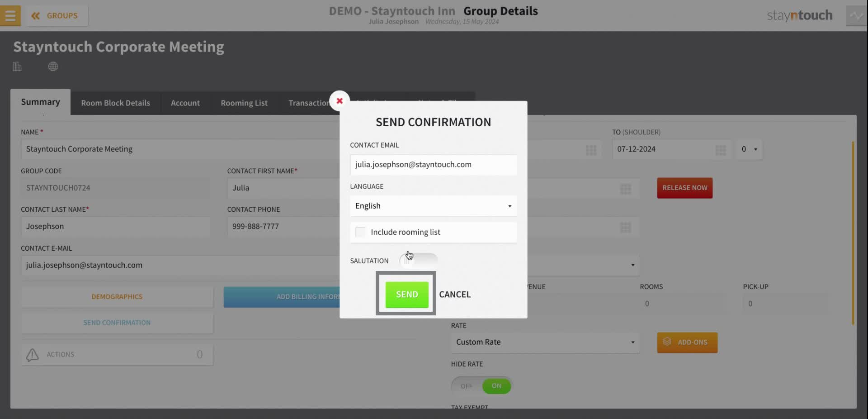Open the Actions row

[117, 355]
